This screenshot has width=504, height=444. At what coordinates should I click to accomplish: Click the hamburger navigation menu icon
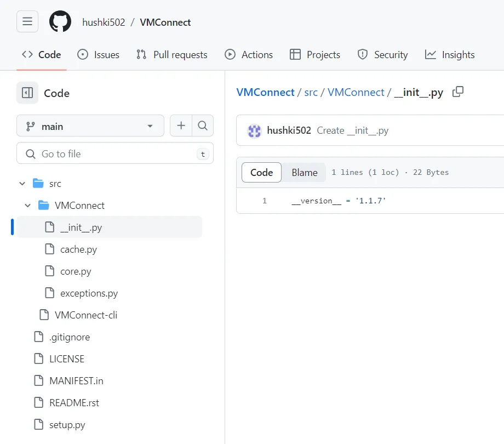point(27,21)
